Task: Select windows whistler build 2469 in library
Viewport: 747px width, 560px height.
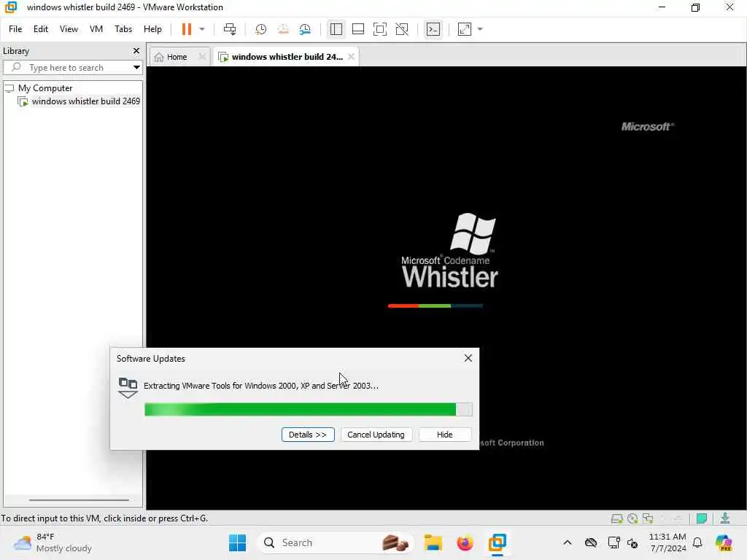Action: click(x=86, y=101)
